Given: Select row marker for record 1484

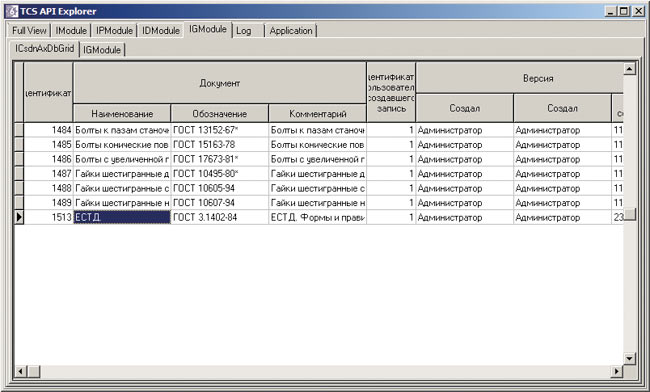Looking at the screenshot, I should (x=19, y=130).
